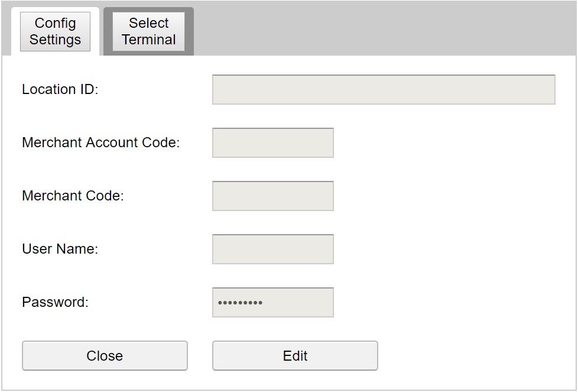Click the Location ID input field
This screenshot has width=578, height=392.
pyautogui.click(x=383, y=90)
